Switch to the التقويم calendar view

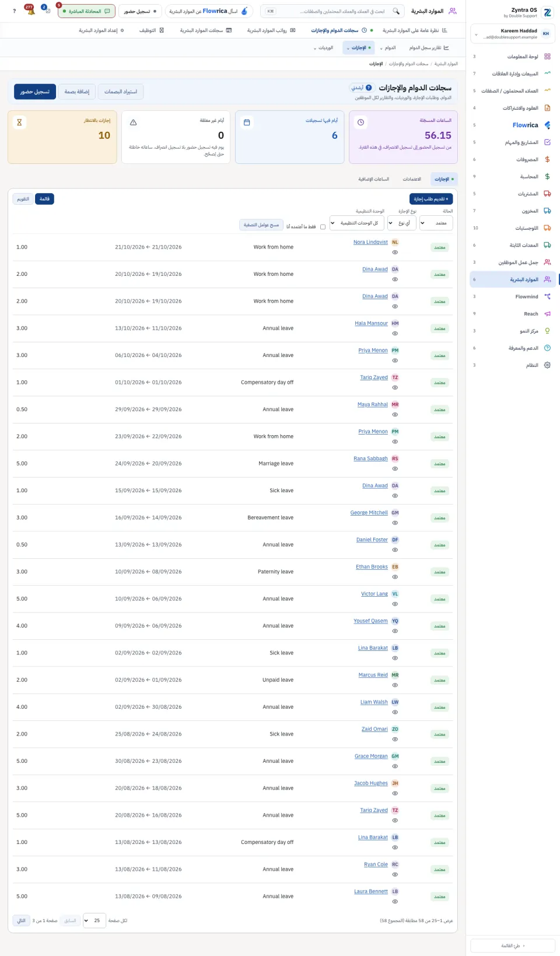23,199
